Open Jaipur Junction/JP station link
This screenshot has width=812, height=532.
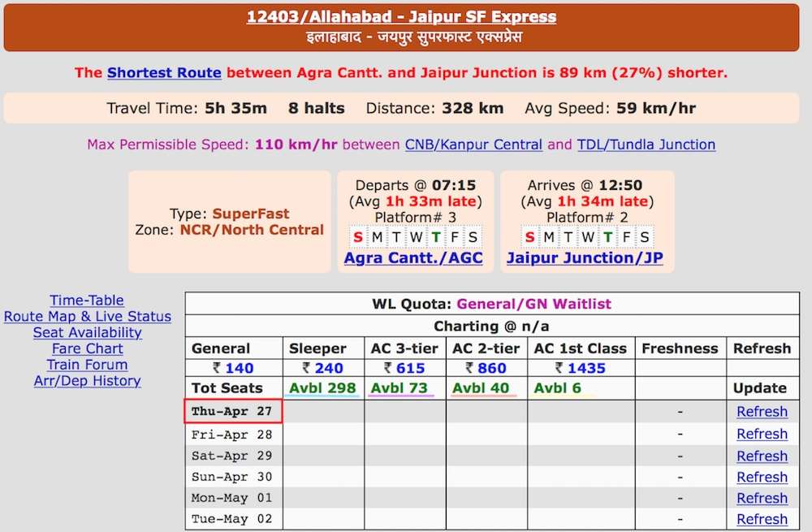[585, 258]
